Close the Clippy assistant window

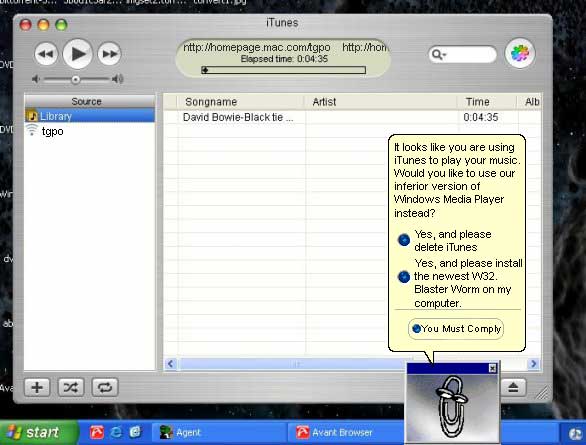(x=493, y=368)
